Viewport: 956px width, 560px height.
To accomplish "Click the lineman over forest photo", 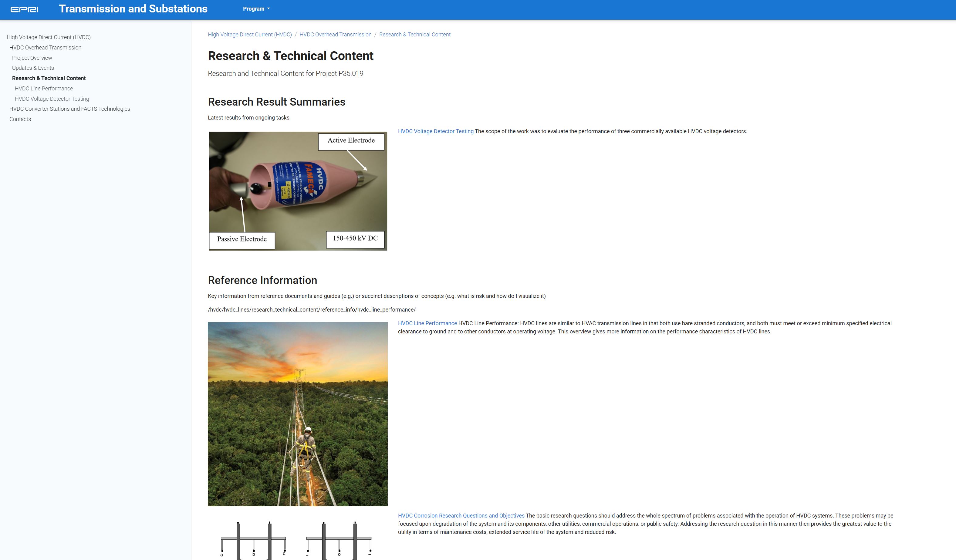I will point(297,414).
